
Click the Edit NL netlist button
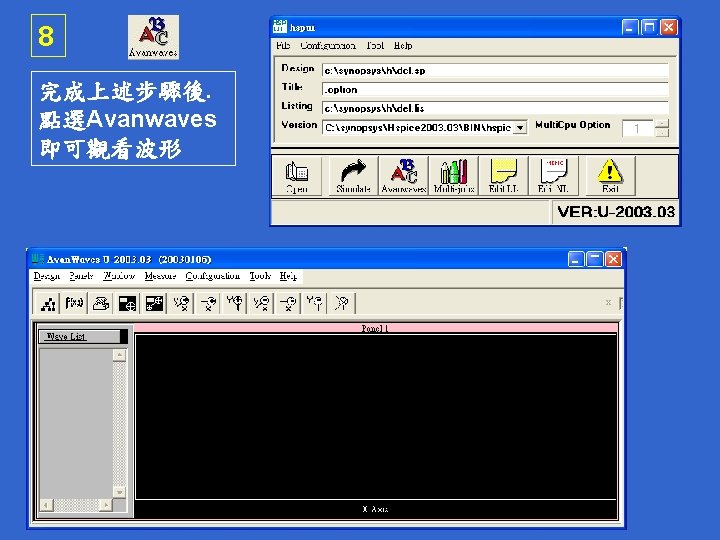(554, 176)
